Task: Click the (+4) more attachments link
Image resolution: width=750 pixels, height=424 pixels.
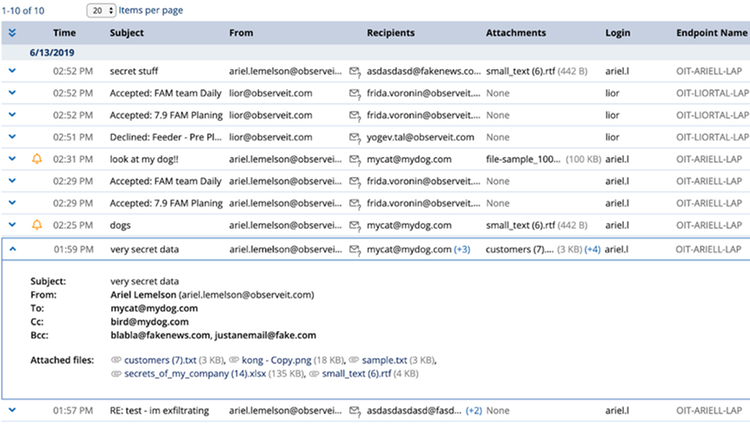Action: [593, 249]
